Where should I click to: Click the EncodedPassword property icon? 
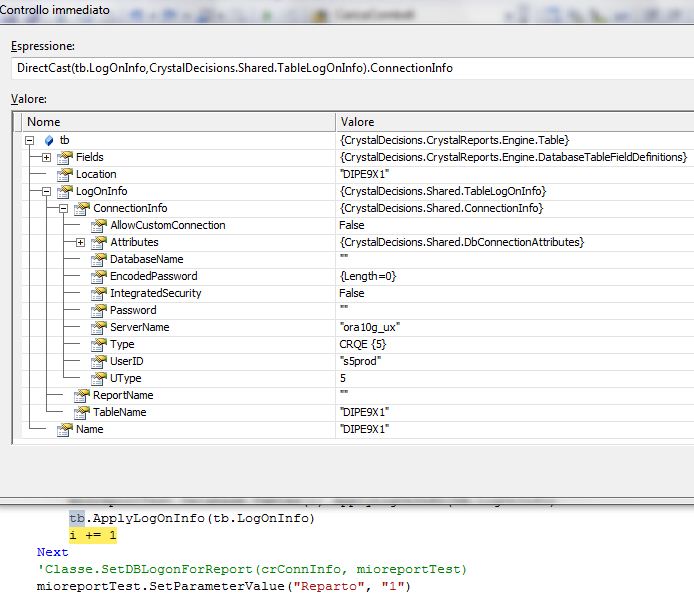pos(99,277)
